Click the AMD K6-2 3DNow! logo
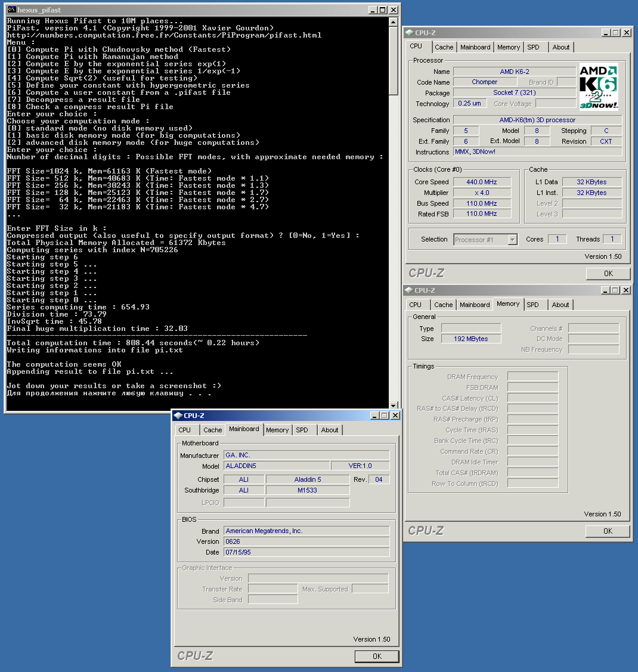The width and height of the screenshot is (638, 672). (x=599, y=86)
